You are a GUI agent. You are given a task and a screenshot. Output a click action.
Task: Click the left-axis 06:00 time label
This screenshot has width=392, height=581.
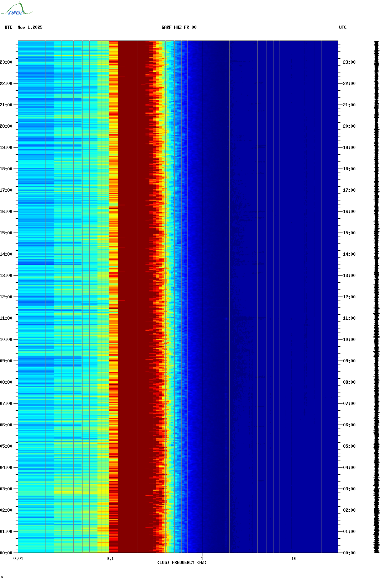[x=6, y=425]
